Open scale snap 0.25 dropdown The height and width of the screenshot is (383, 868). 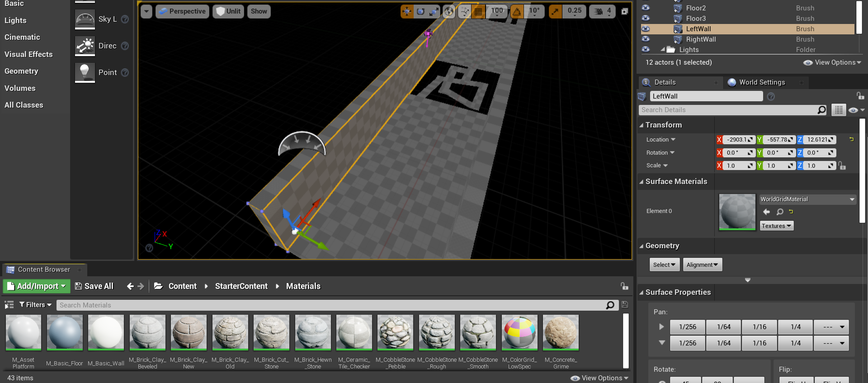[575, 11]
